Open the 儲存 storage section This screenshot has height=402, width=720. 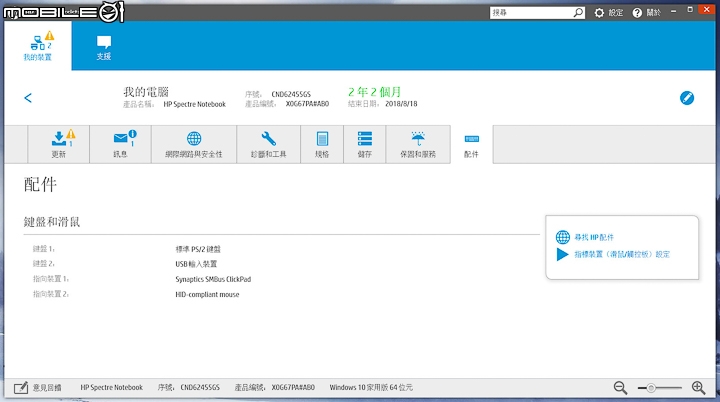(x=365, y=144)
